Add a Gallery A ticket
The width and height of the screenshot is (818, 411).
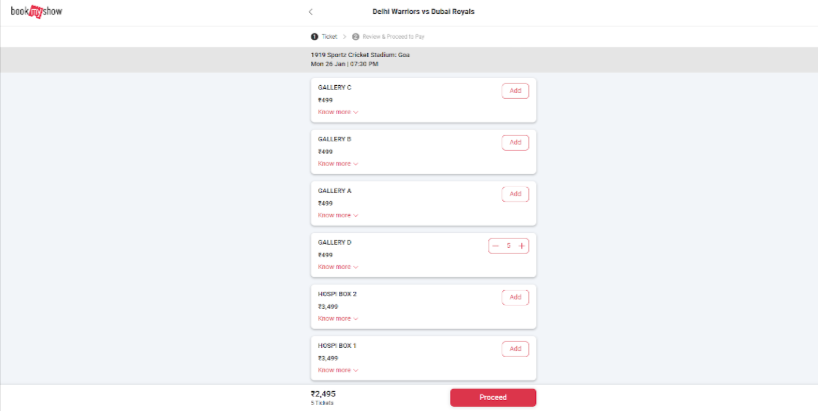click(515, 194)
